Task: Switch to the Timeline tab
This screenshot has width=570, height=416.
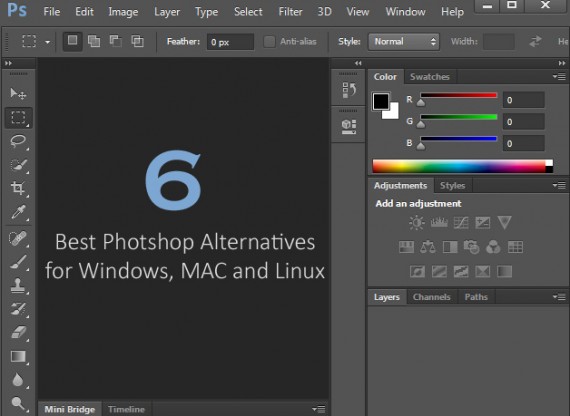Action: pos(126,409)
